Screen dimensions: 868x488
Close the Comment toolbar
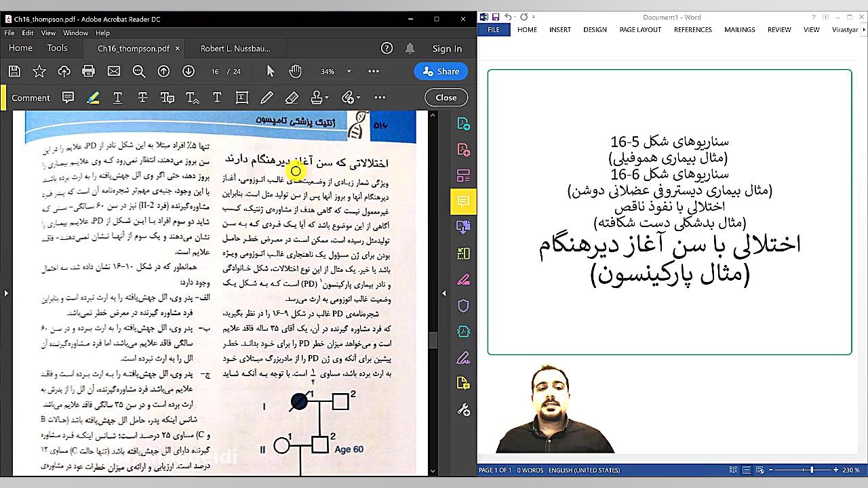point(446,98)
